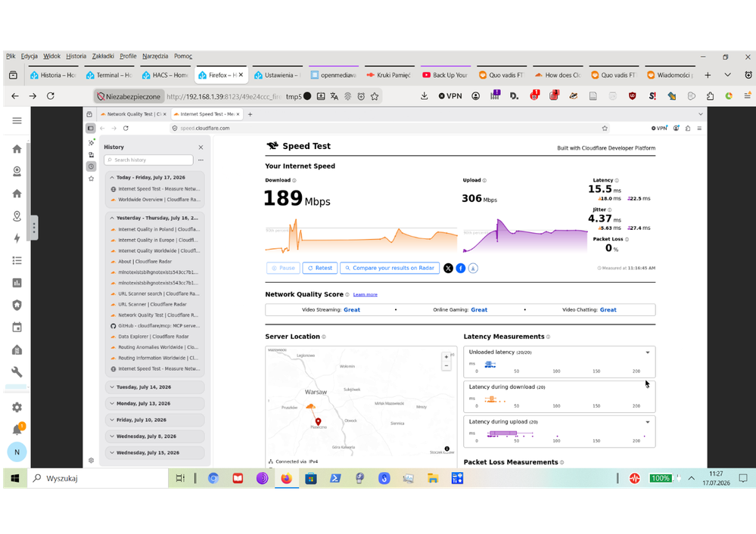Switch to HACS – Home tab
Image resolution: width=756 pixels, height=534 pixels.
[x=166, y=75]
